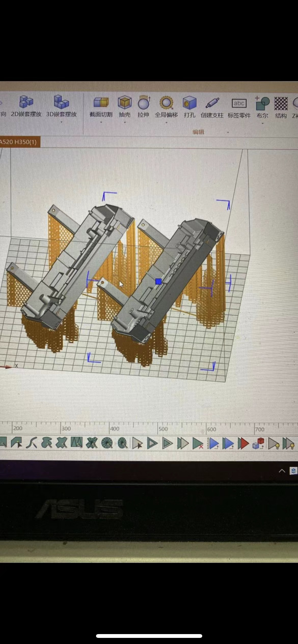Screen dimensions: 298x644
Task: Click the green shape-with-cursor support icon
Action: (17, 443)
